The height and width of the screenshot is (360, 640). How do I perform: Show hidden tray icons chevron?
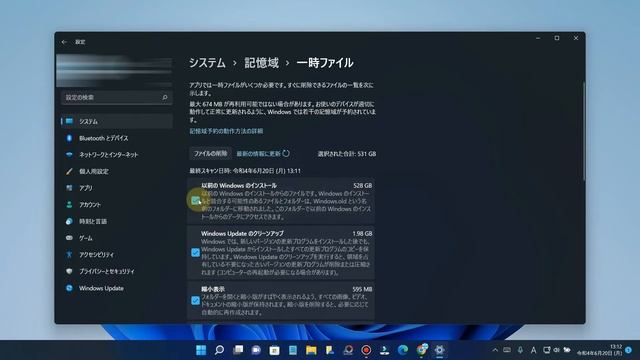pyautogui.click(x=495, y=350)
